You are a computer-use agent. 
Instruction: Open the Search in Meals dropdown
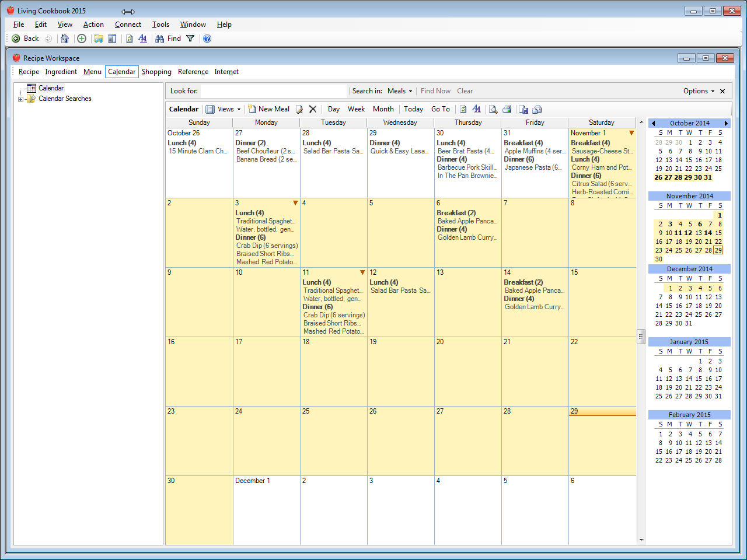tap(400, 91)
